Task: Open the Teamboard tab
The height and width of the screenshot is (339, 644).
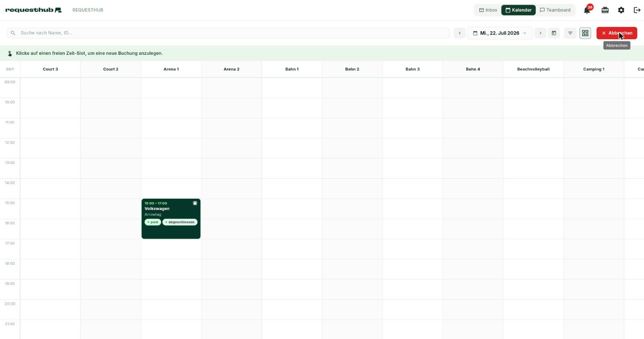Action: pos(555,10)
